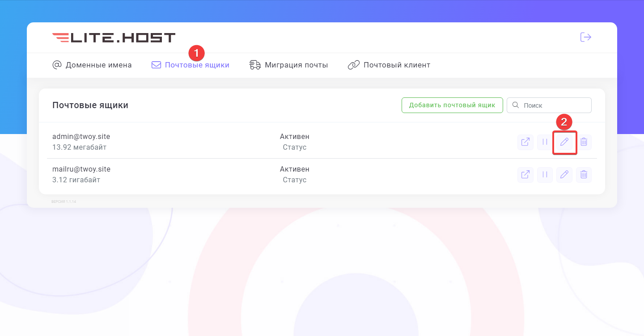Click the logout icon in header
This screenshot has width=644, height=336.
tap(585, 37)
